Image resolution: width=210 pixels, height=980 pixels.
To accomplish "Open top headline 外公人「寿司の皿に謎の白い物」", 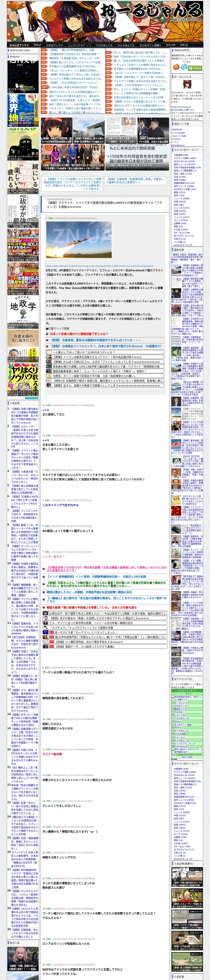I will click(x=140, y=52).
